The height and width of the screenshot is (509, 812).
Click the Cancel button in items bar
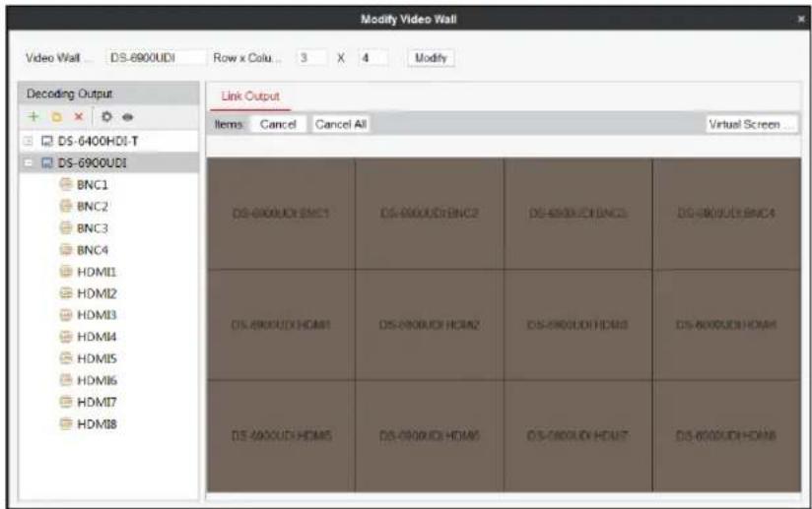tap(278, 124)
